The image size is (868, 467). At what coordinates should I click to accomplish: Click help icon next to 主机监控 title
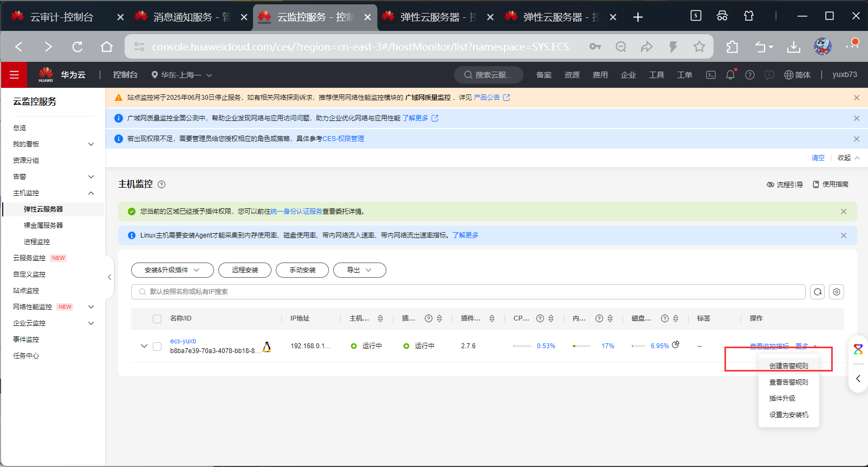(x=161, y=184)
